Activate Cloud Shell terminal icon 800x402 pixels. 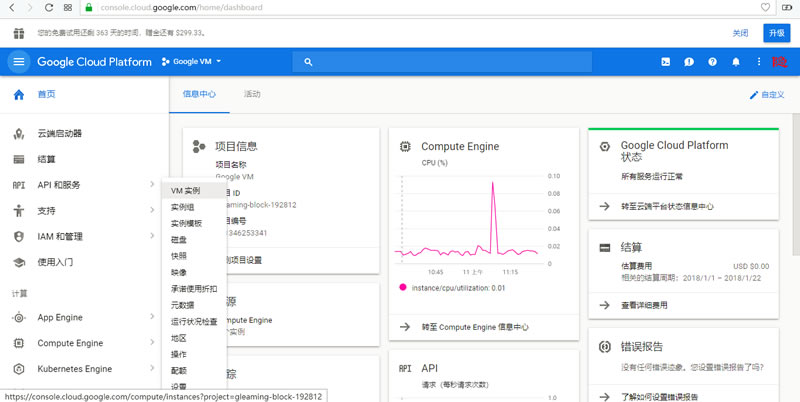pos(666,62)
